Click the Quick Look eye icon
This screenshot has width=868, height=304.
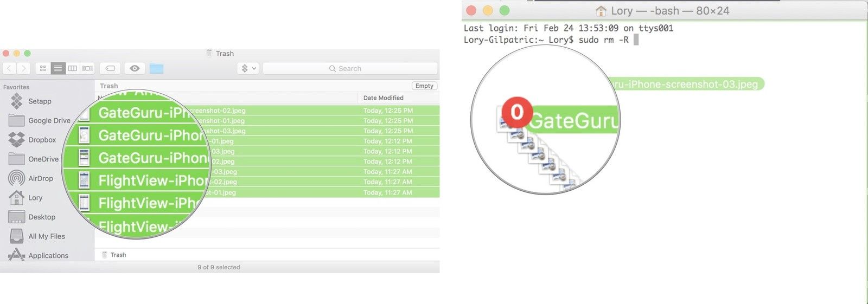point(135,68)
